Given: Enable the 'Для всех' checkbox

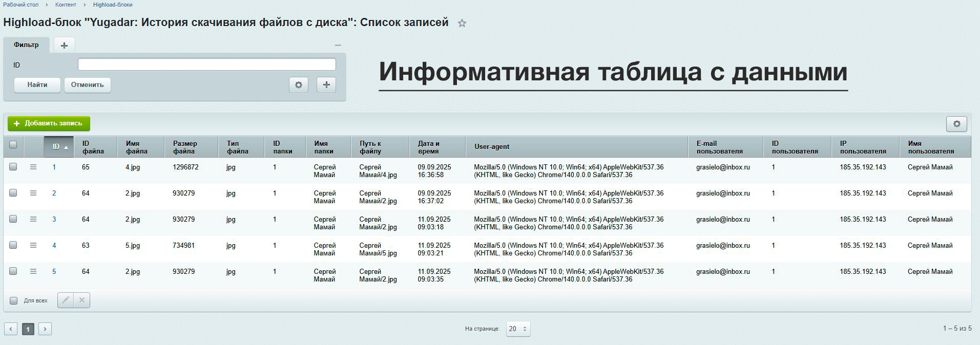Looking at the screenshot, I should point(14,301).
